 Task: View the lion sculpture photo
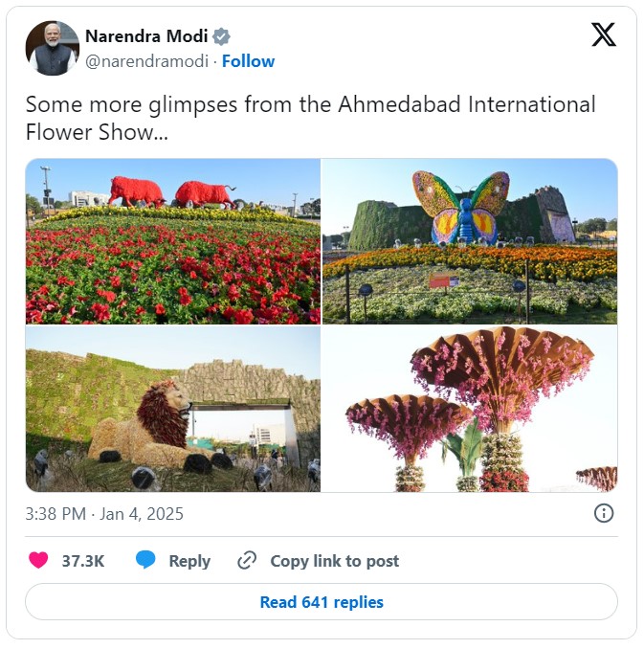[173, 410]
